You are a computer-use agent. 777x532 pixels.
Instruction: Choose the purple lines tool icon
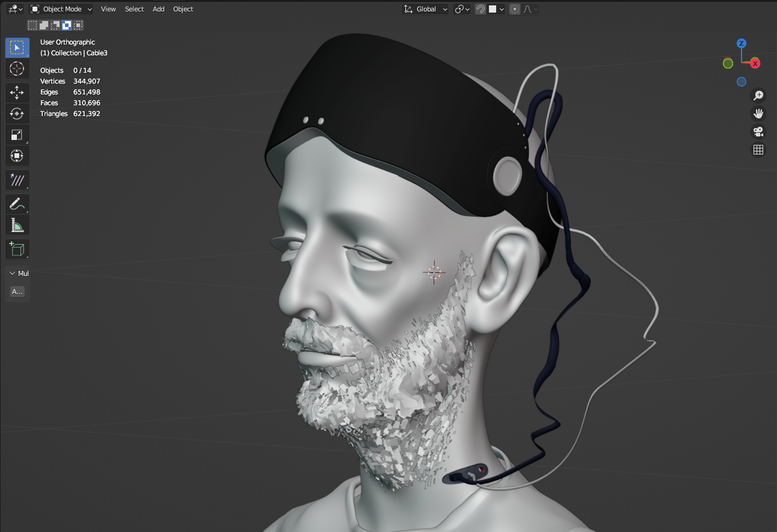click(17, 180)
